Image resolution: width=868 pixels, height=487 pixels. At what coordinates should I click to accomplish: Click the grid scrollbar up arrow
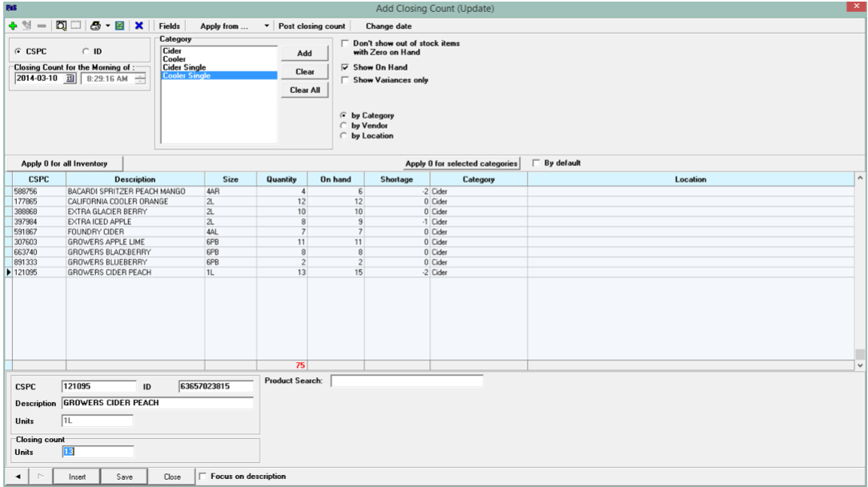point(860,178)
